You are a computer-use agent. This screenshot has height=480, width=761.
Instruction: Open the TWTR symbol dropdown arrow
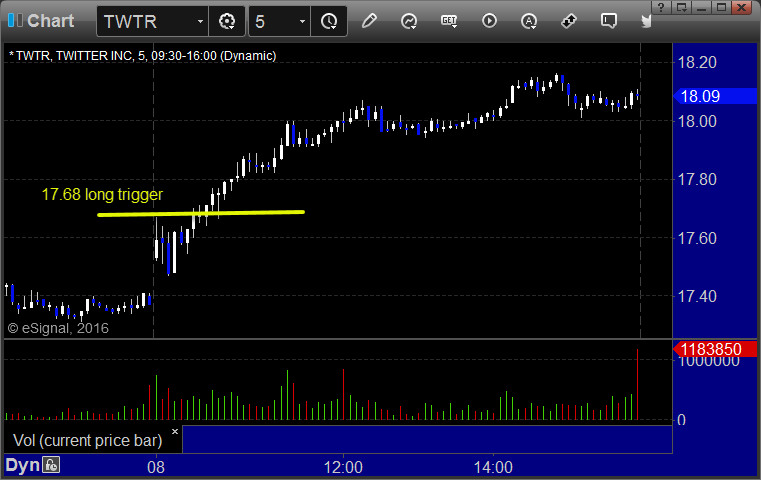click(200, 22)
